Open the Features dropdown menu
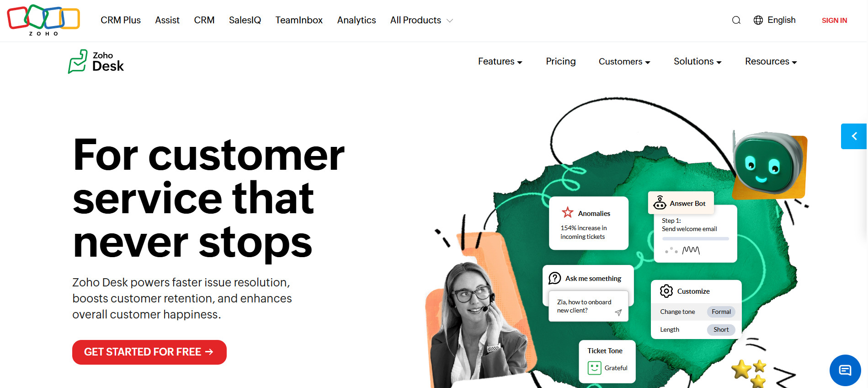This screenshot has width=868, height=388. [500, 61]
